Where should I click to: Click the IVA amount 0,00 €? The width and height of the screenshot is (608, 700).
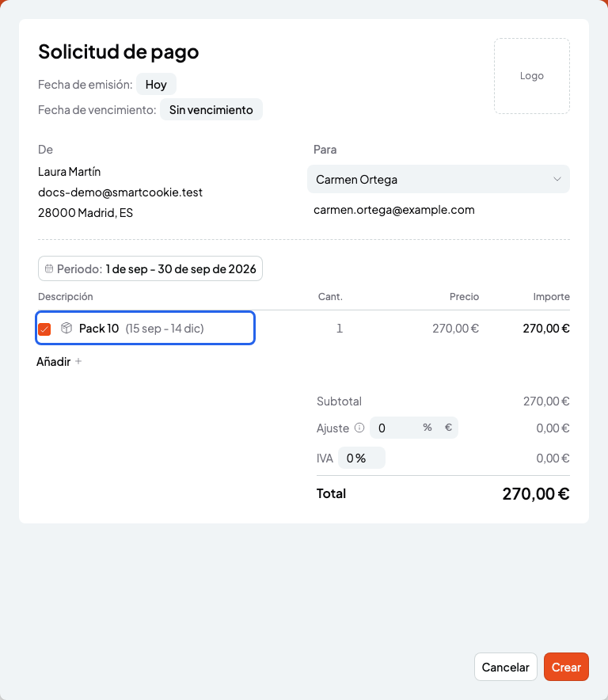point(553,458)
